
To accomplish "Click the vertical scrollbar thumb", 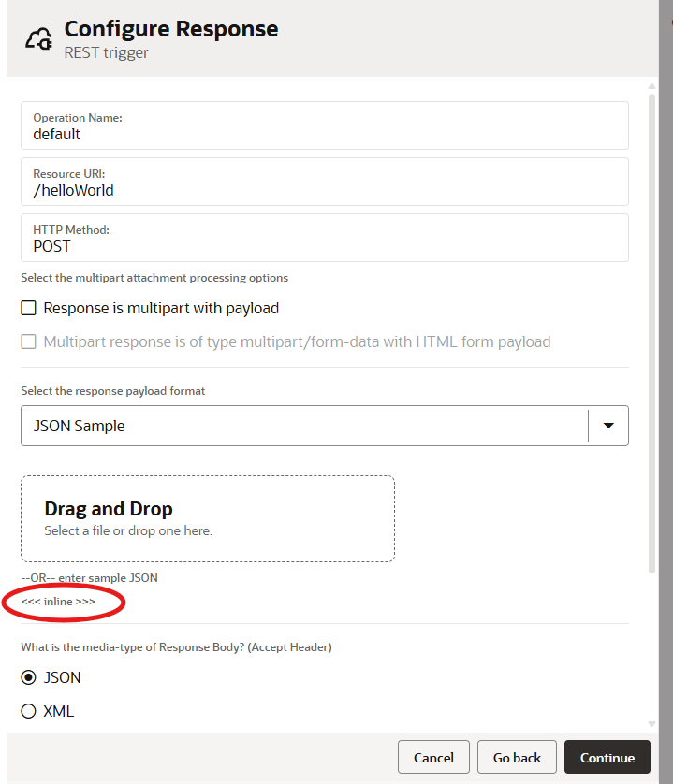I will pyautogui.click(x=651, y=327).
